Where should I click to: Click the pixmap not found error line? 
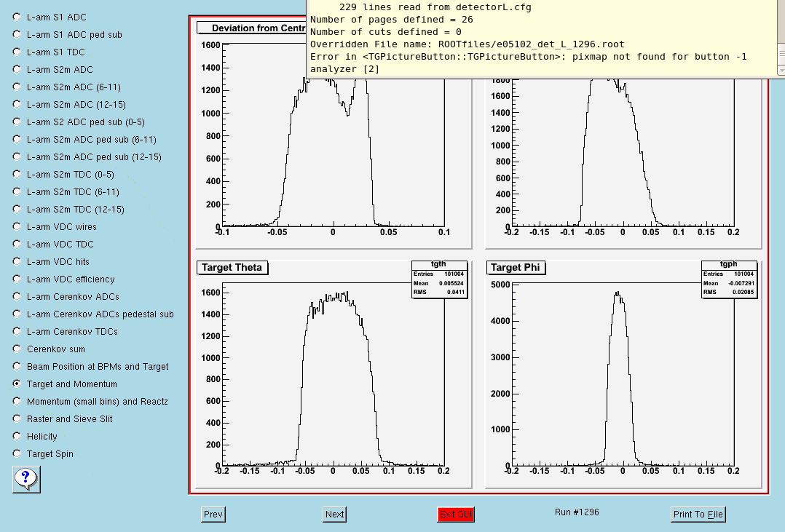(528, 57)
